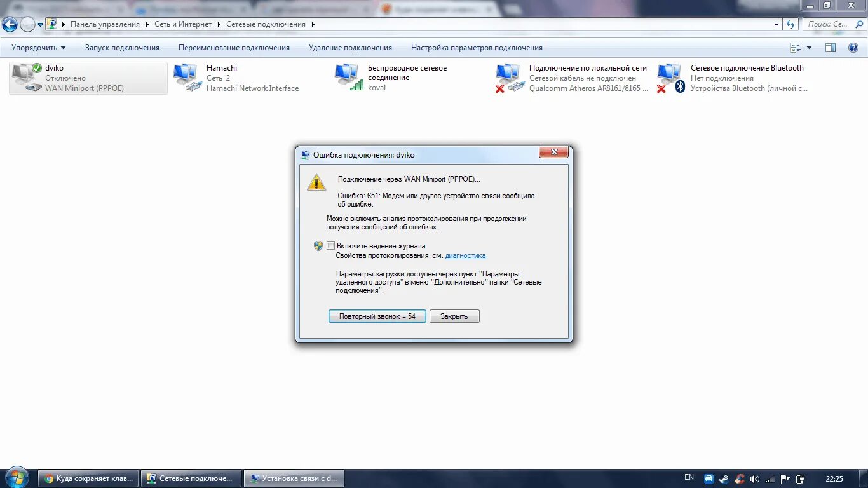The image size is (868, 488).
Task: Click the warning triangle icon in the dialog
Action: click(x=316, y=183)
